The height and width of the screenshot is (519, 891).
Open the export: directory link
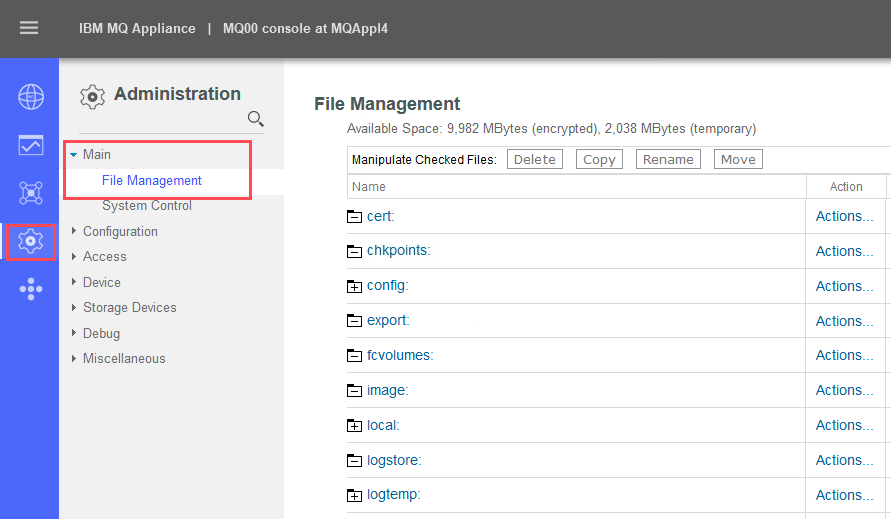pos(388,320)
